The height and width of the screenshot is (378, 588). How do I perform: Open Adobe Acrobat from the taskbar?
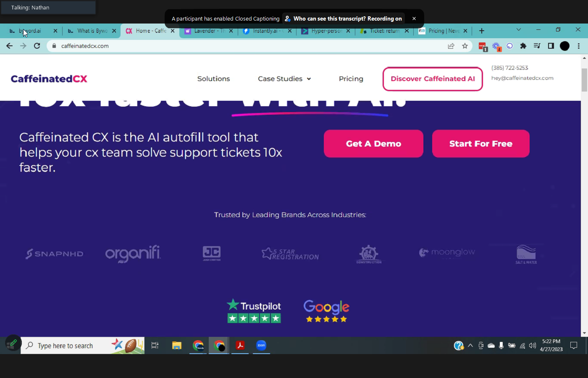240,345
